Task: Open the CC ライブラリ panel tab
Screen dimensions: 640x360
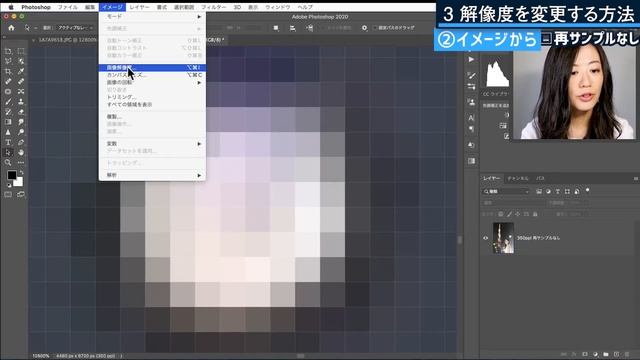Action: pos(496,94)
